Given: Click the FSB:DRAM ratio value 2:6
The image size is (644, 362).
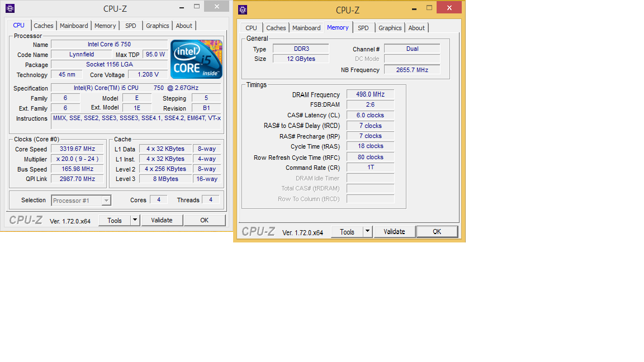Looking at the screenshot, I should point(371,104).
